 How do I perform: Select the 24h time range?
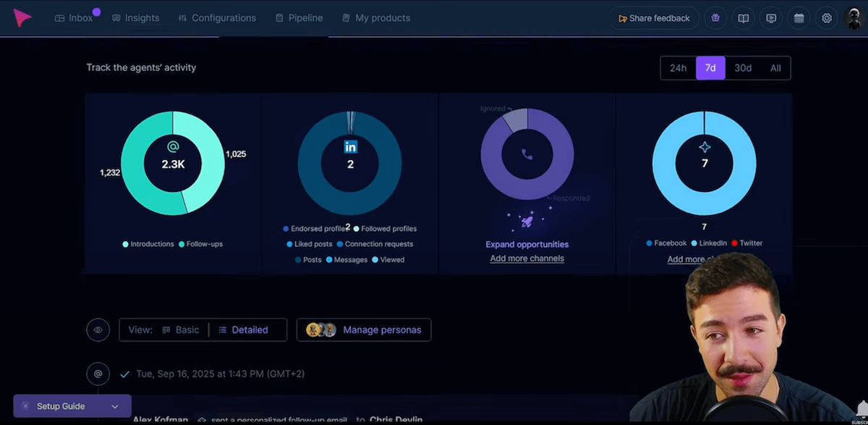pos(678,68)
